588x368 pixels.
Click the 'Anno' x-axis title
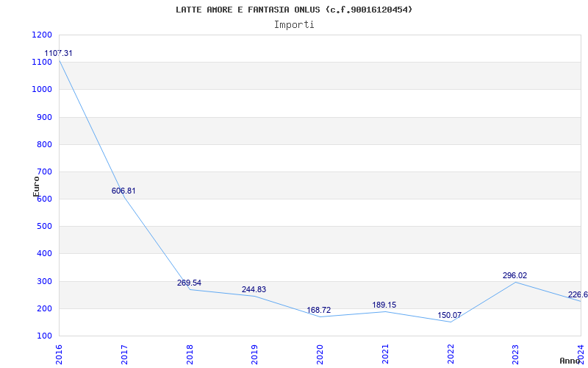[x=570, y=361]
